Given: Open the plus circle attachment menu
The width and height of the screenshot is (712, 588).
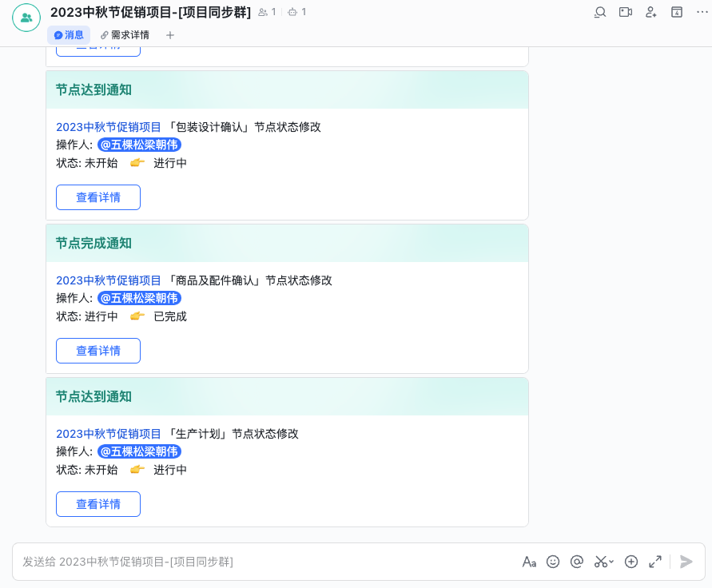Looking at the screenshot, I should [x=631, y=562].
